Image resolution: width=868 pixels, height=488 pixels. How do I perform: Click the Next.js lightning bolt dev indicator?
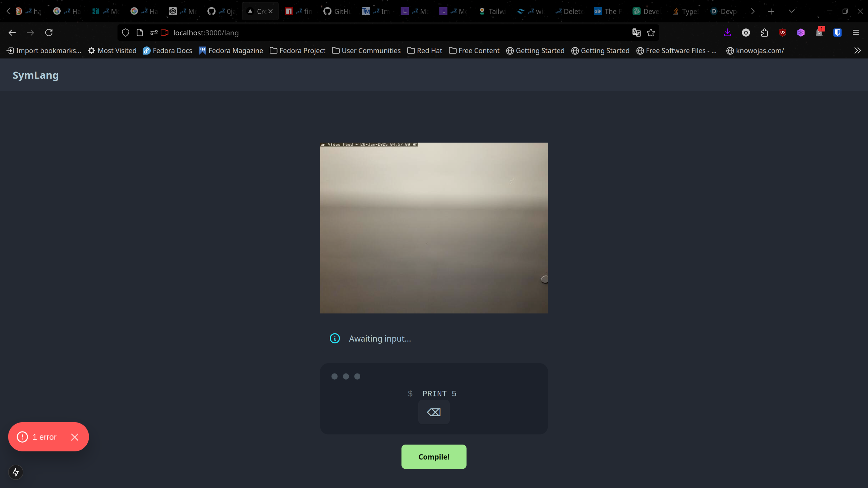coord(16,472)
